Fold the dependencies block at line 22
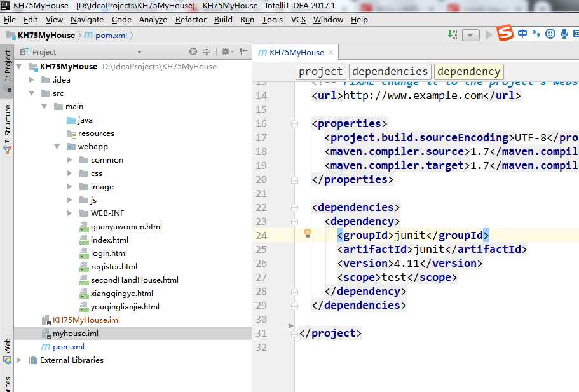 (x=294, y=208)
